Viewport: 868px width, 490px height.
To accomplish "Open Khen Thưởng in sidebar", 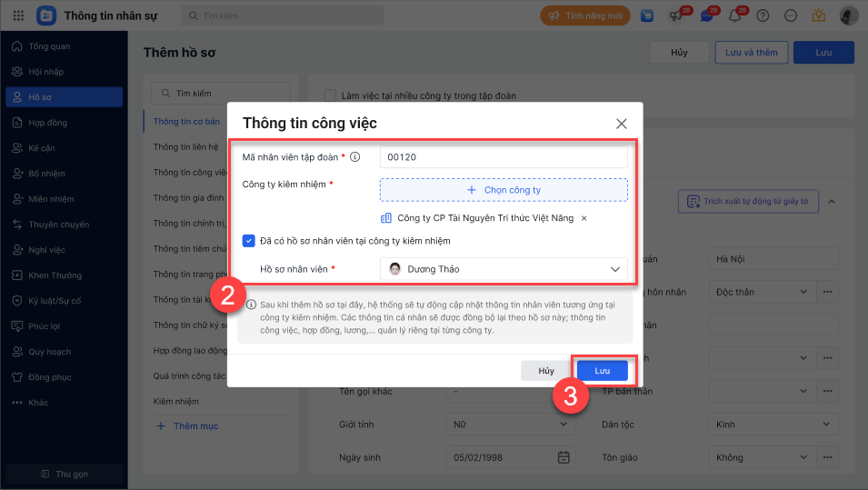I will (65, 275).
